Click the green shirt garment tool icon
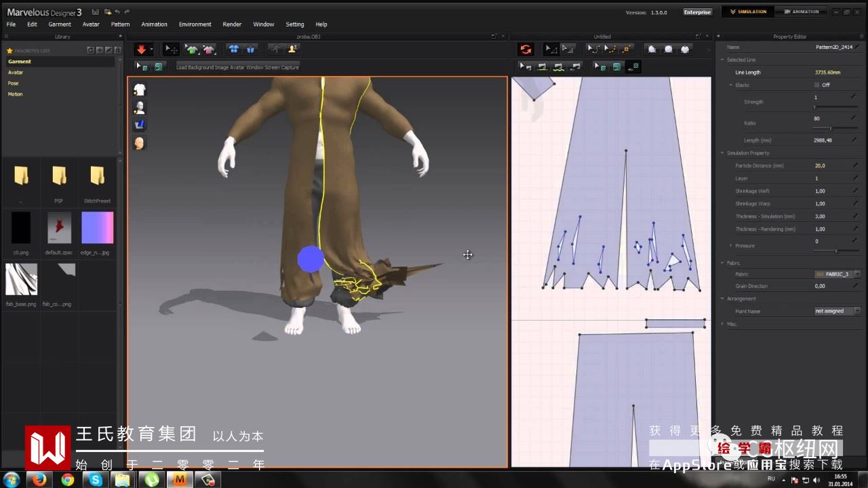868x488 pixels. click(x=192, y=49)
